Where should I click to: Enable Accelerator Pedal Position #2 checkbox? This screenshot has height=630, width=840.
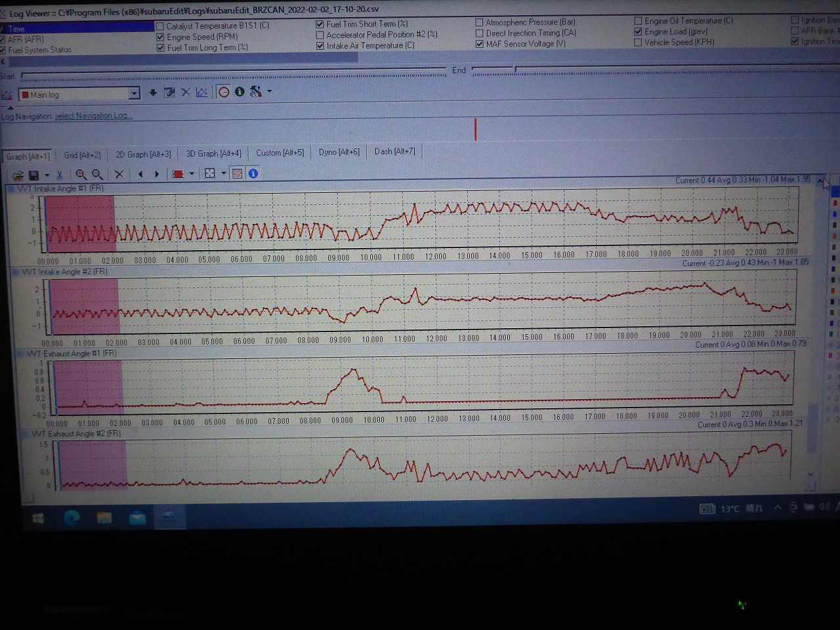pyautogui.click(x=320, y=35)
